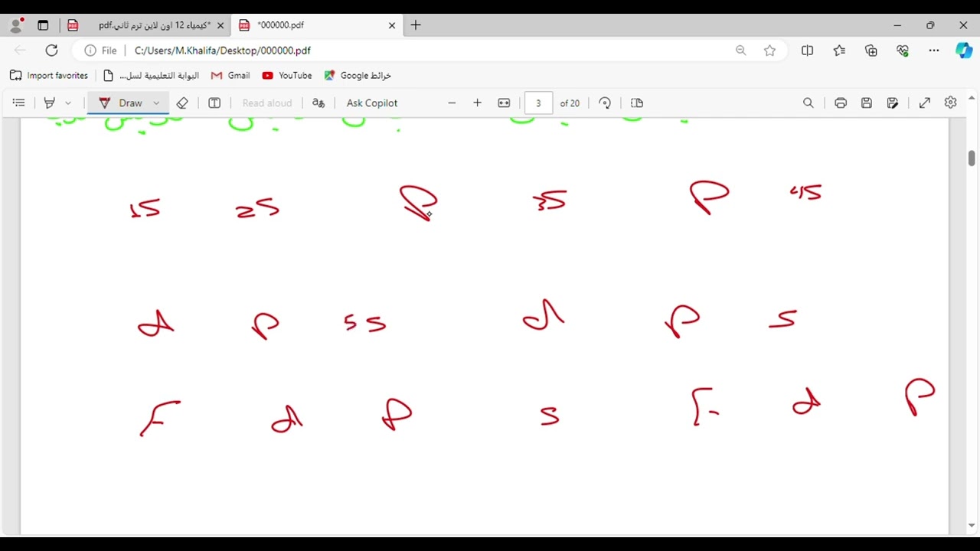Expand the highlight color options arrow
Screen dimensions: 980x551
[x=68, y=103]
